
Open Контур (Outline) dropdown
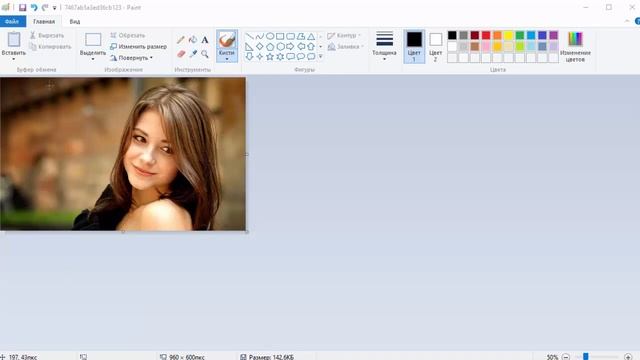[x=344, y=36]
